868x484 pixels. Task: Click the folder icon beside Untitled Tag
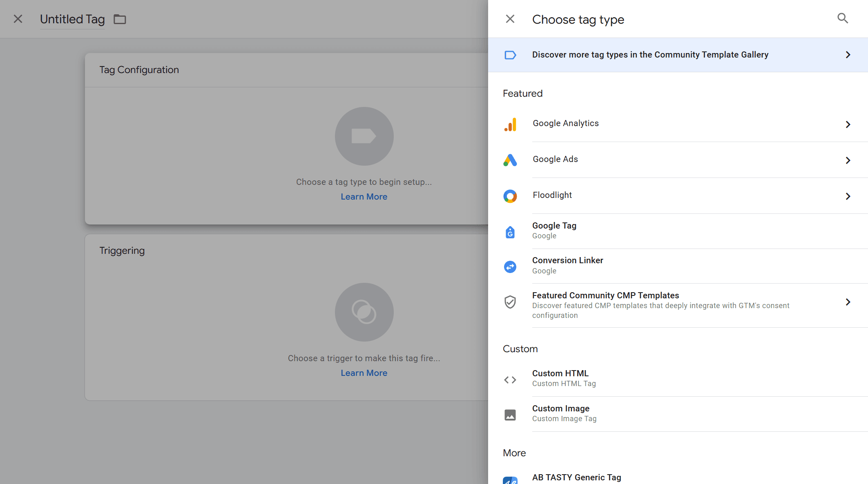pyautogui.click(x=120, y=19)
